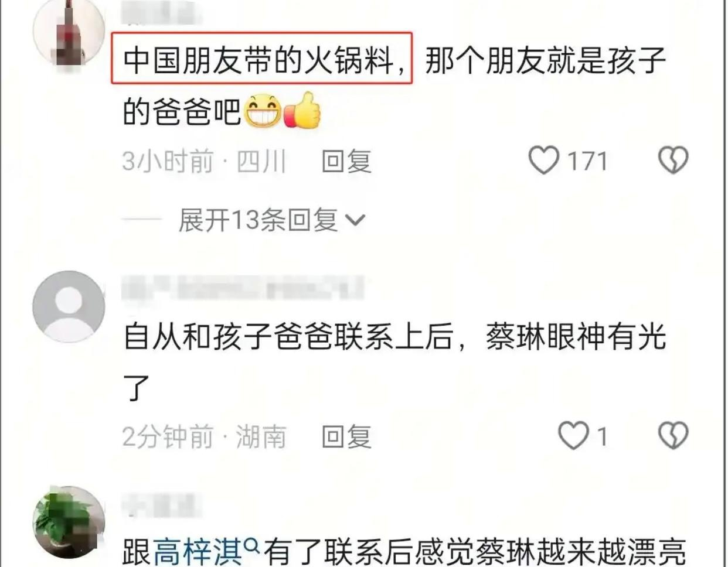Open the 高梓淇 highlighted name link
This screenshot has width=728, height=567.
tap(198, 551)
